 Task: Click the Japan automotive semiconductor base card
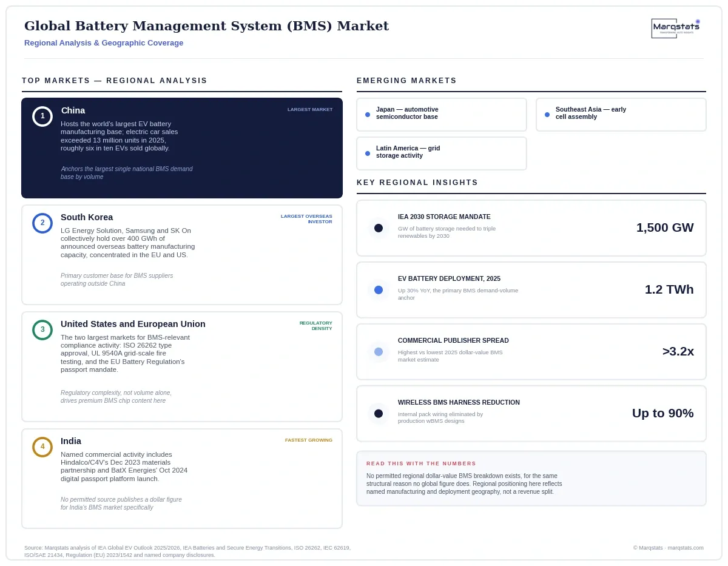(442, 115)
